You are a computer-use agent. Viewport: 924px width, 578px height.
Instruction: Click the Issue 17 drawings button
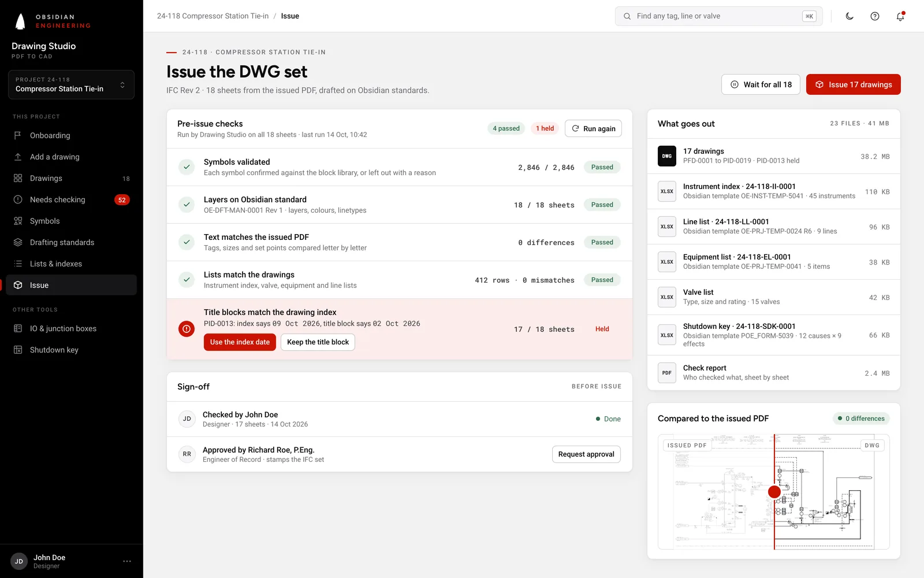pos(854,84)
